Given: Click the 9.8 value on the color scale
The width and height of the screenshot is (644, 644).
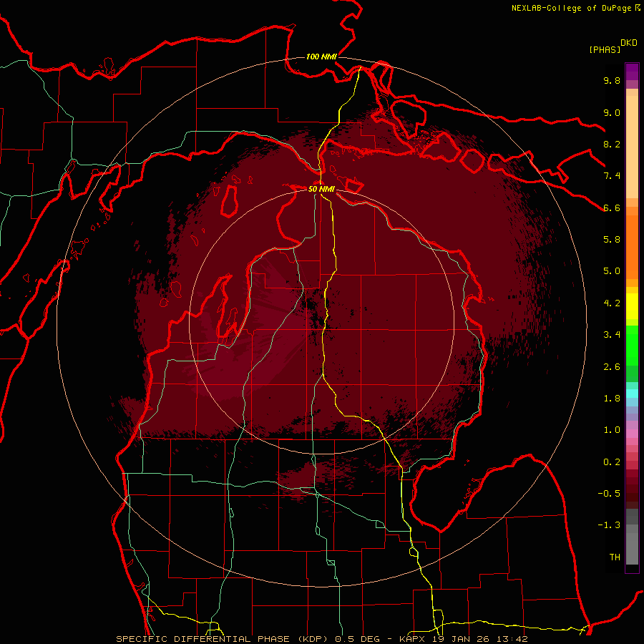Looking at the screenshot, I should click(612, 80).
